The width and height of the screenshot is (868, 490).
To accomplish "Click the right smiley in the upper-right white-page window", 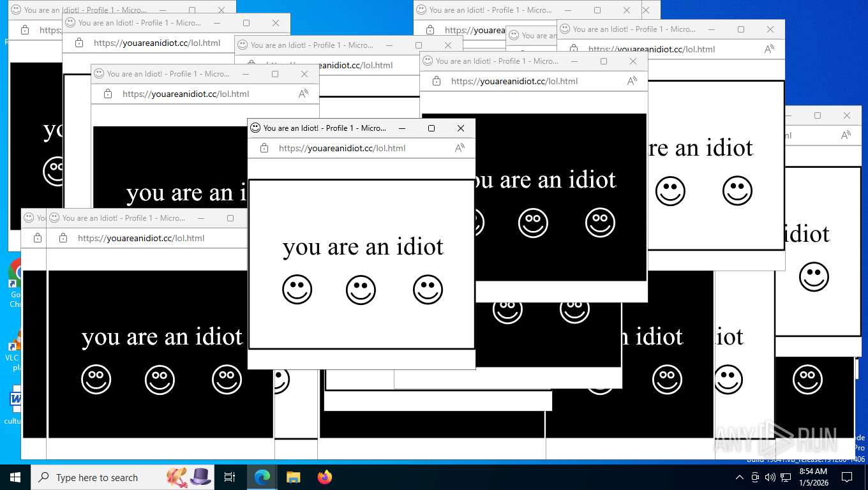I will click(x=738, y=191).
